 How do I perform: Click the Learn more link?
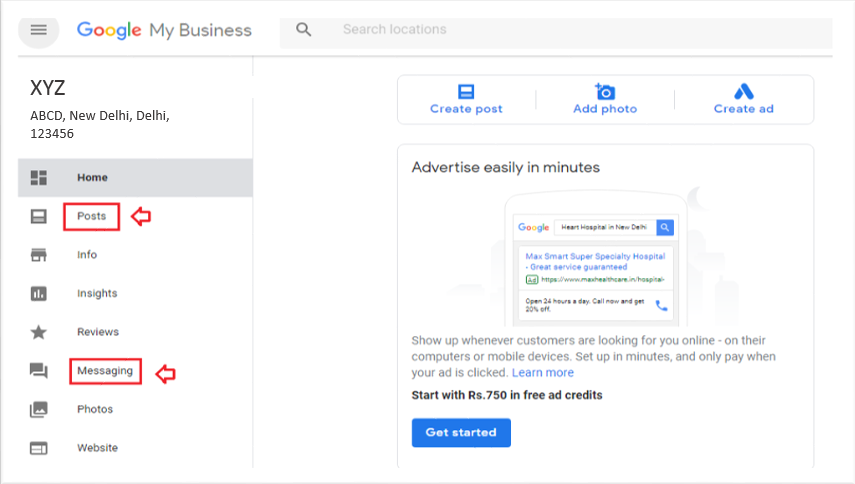[x=543, y=373]
